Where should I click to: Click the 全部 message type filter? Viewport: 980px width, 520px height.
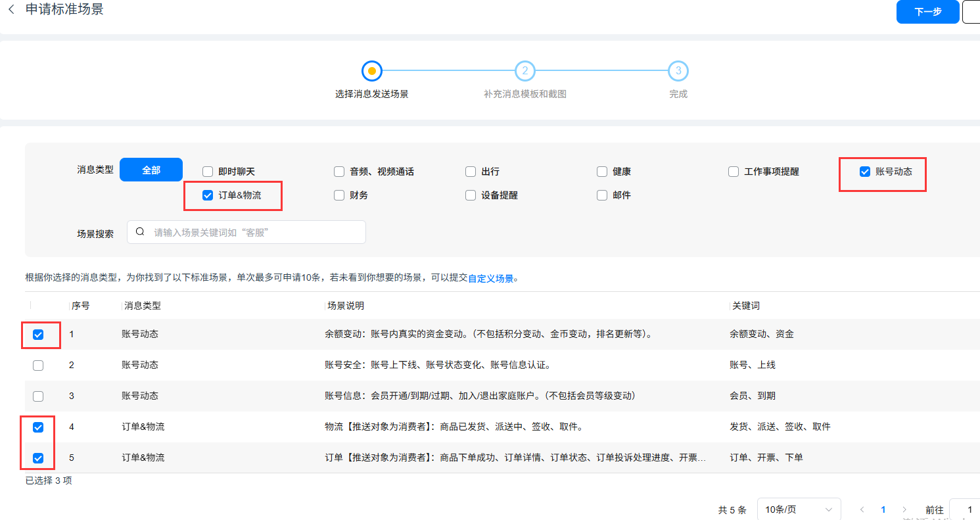pyautogui.click(x=151, y=170)
